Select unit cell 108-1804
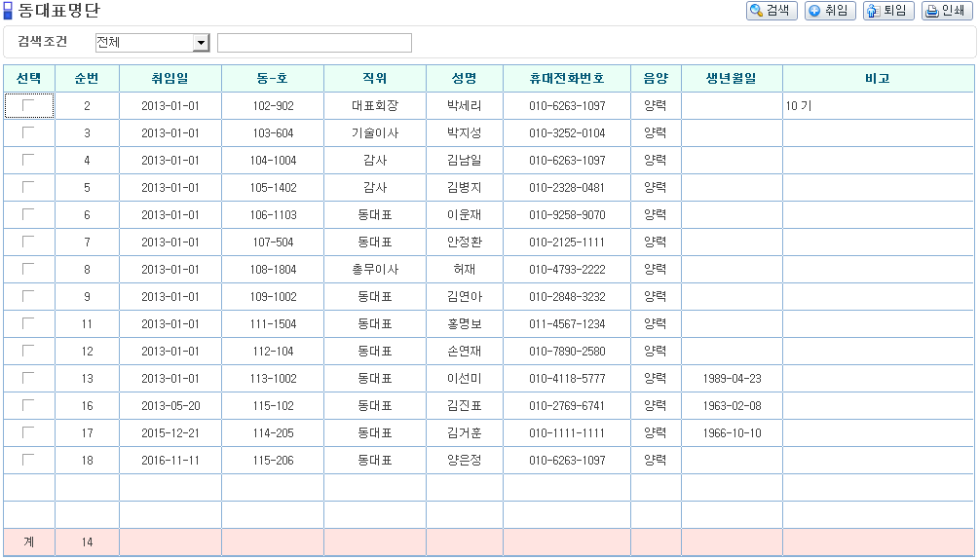 [273, 269]
